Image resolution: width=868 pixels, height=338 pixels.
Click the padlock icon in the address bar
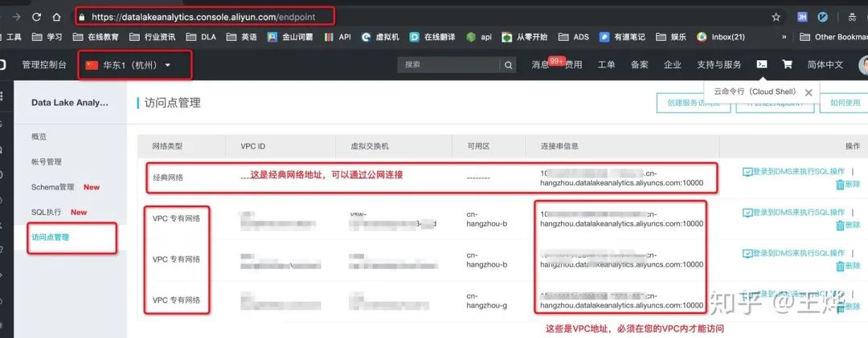pos(82,17)
